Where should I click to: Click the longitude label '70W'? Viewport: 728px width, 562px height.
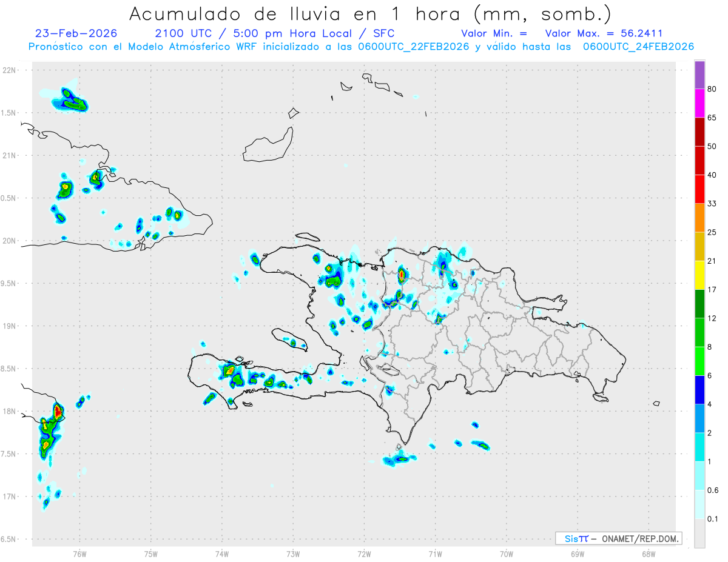[x=507, y=554]
